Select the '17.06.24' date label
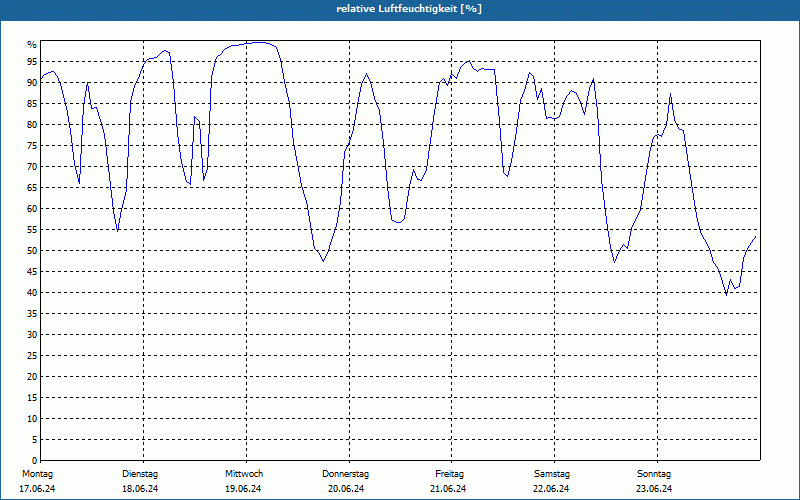 pyautogui.click(x=37, y=489)
